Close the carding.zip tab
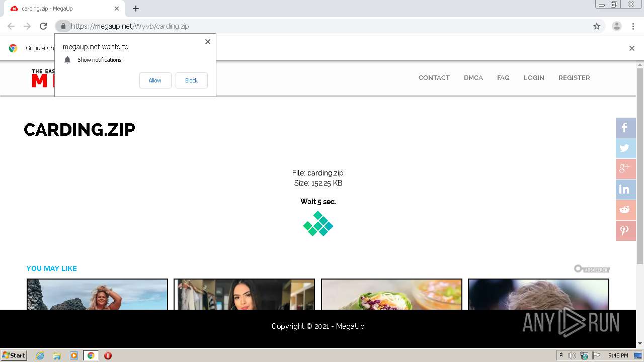 pyautogui.click(x=117, y=9)
